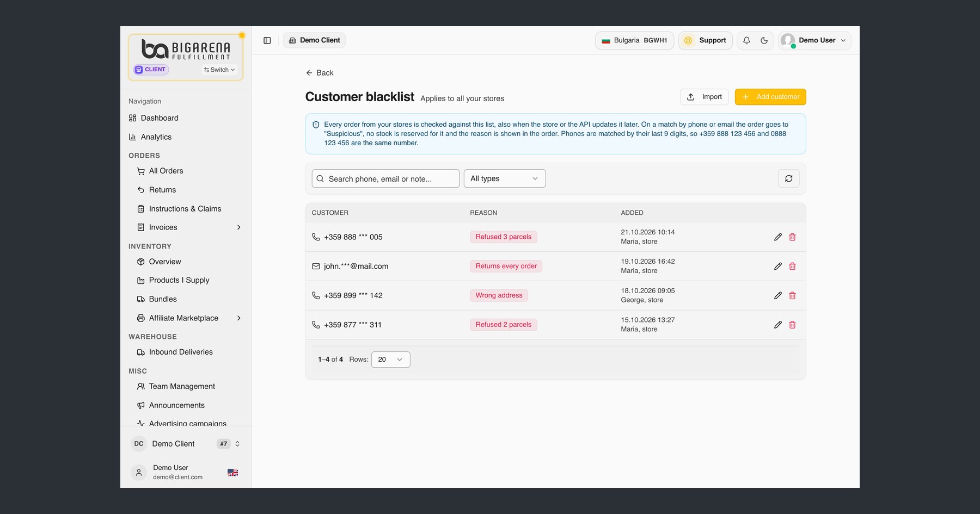Click the Add customer button
980x514 pixels.
pyautogui.click(x=770, y=97)
